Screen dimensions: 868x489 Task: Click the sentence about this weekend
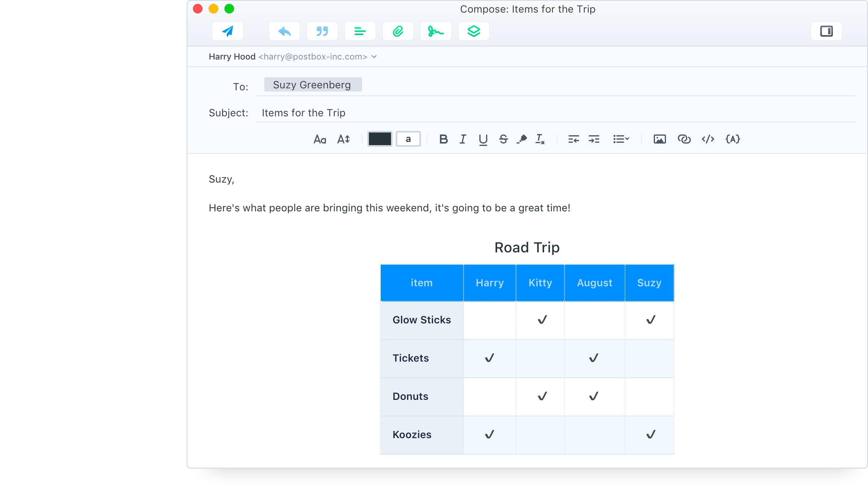(x=389, y=208)
